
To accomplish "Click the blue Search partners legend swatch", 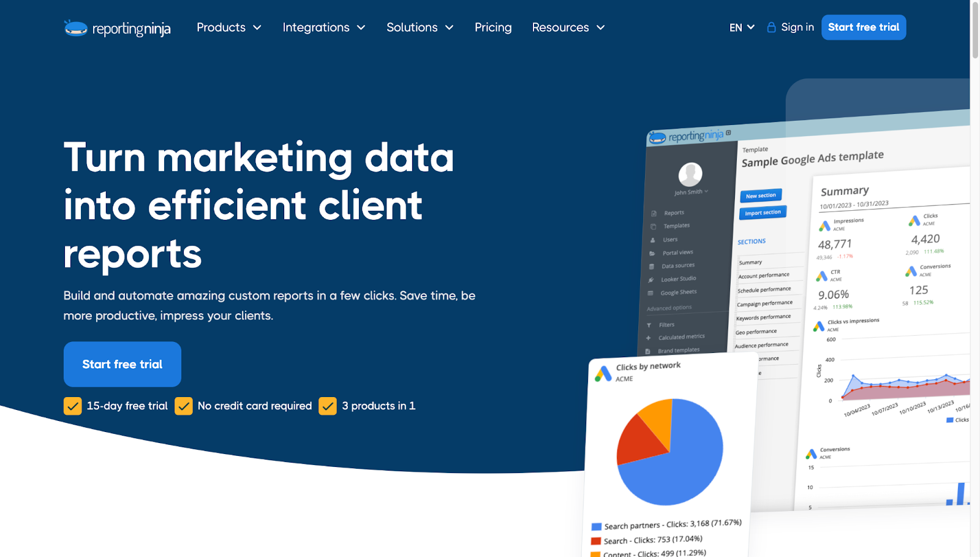I will pyautogui.click(x=596, y=527).
